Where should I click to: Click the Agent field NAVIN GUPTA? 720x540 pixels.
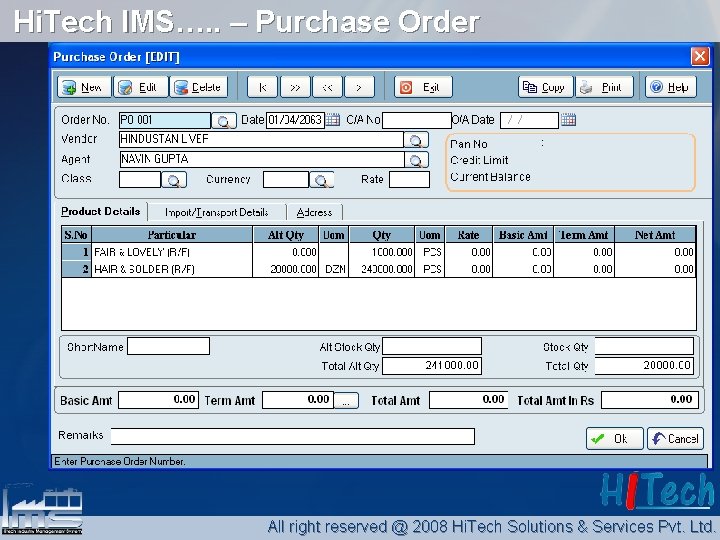tap(262, 160)
